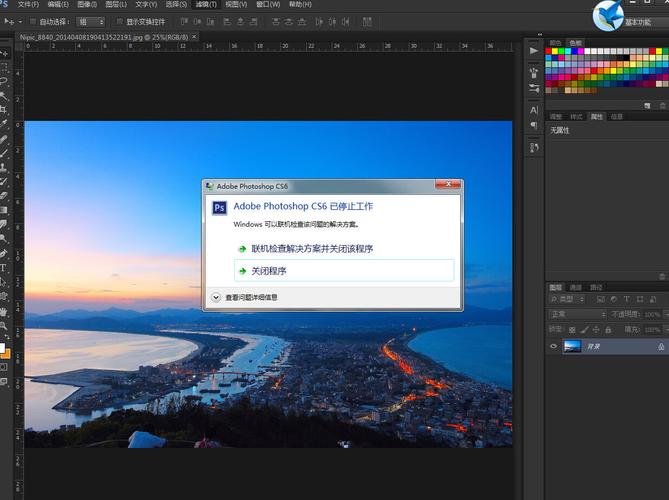Click 联机检查解决方案并关闭该程序 option
The image size is (669, 500).
tap(312, 249)
